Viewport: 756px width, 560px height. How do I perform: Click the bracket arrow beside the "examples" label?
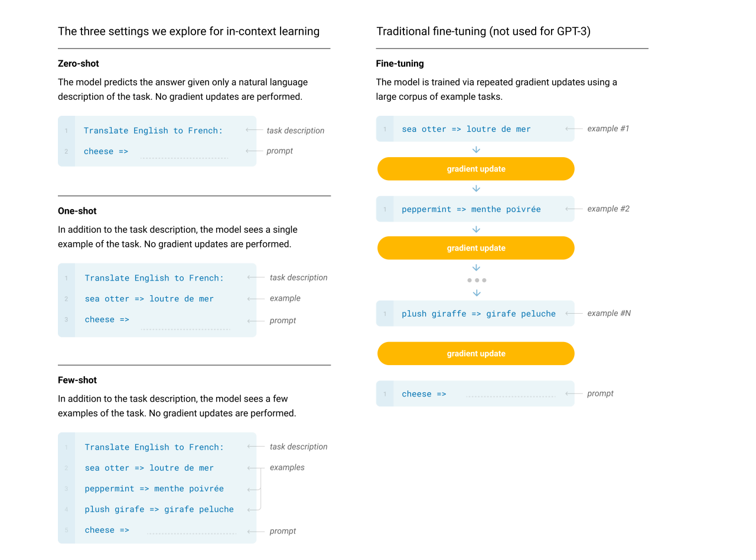tap(256, 489)
